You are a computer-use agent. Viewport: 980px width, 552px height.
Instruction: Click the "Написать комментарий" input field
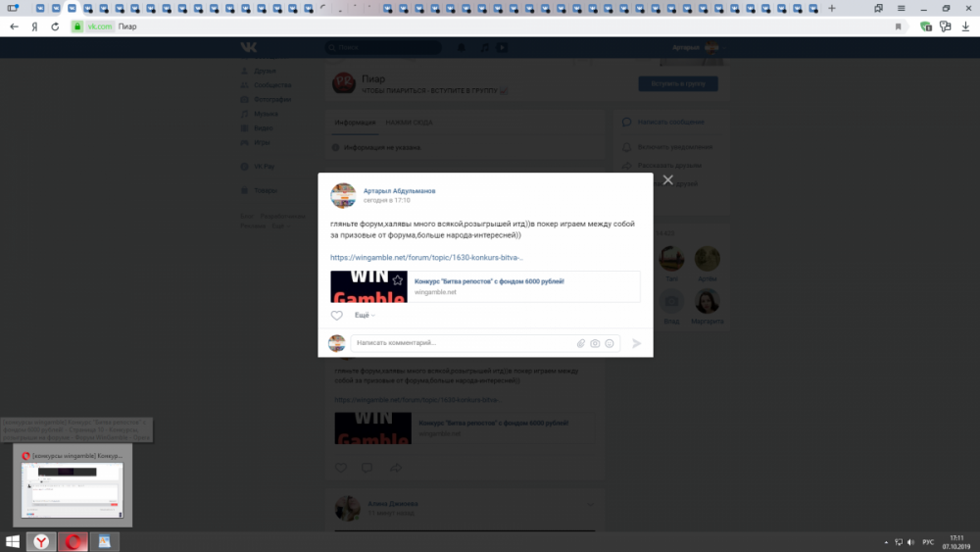point(461,343)
